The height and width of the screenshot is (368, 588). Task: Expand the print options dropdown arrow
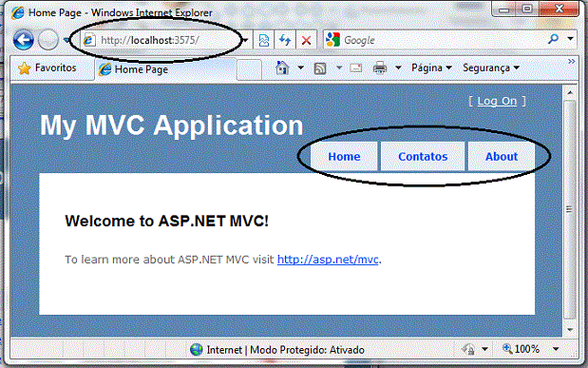(x=398, y=68)
